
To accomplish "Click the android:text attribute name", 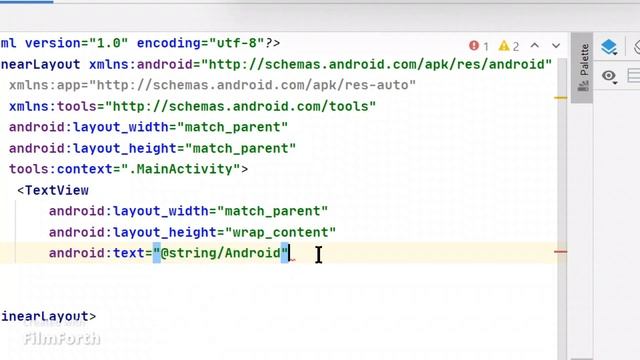I will click(x=96, y=253).
